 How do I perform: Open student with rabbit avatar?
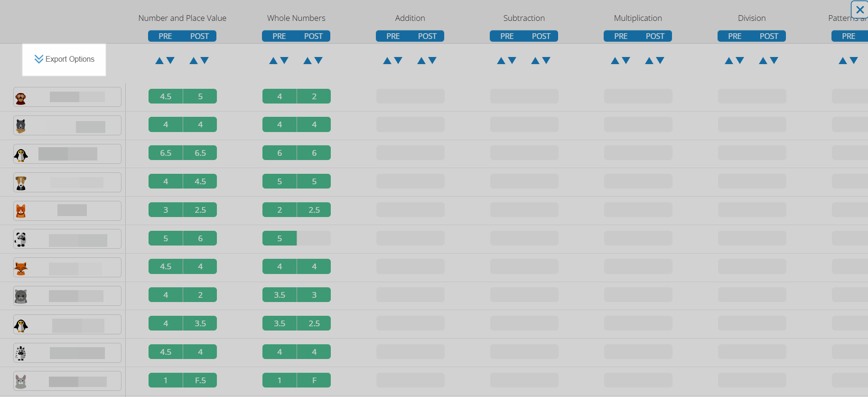coord(67,381)
